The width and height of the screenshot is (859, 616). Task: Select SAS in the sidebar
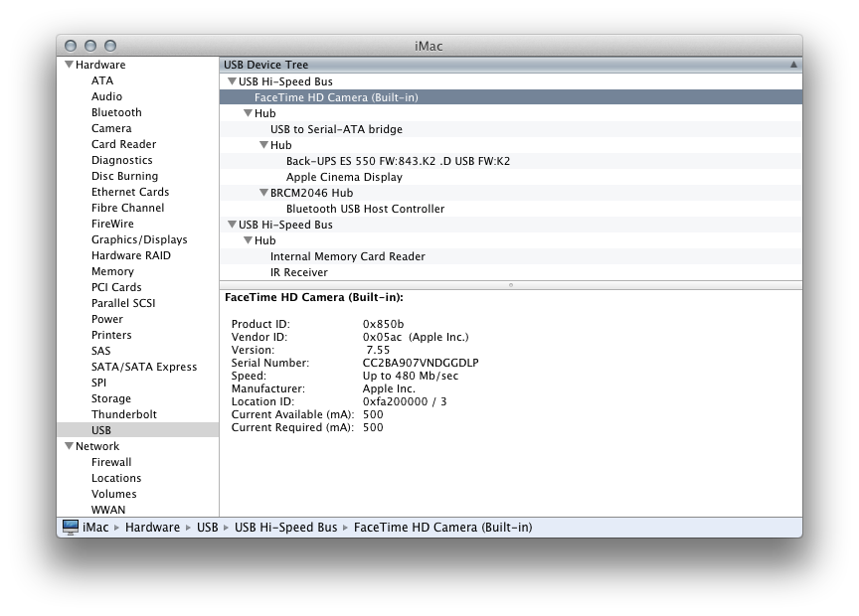point(101,351)
